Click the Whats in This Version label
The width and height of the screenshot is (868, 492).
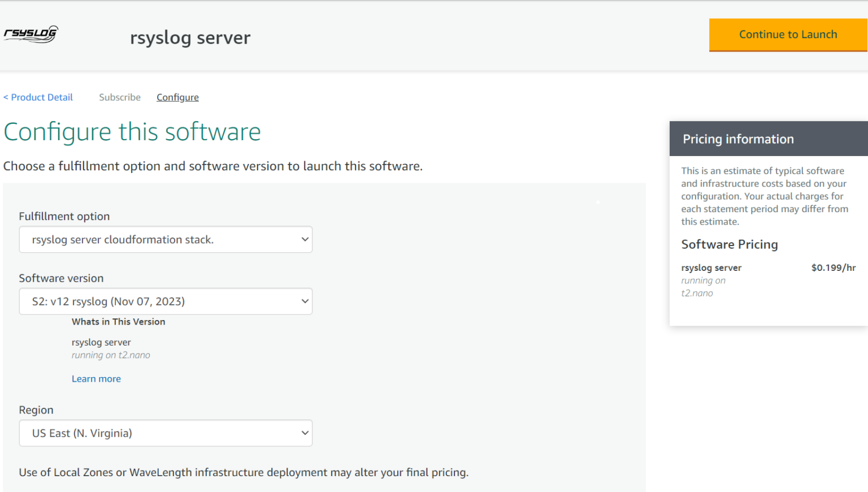tap(118, 321)
